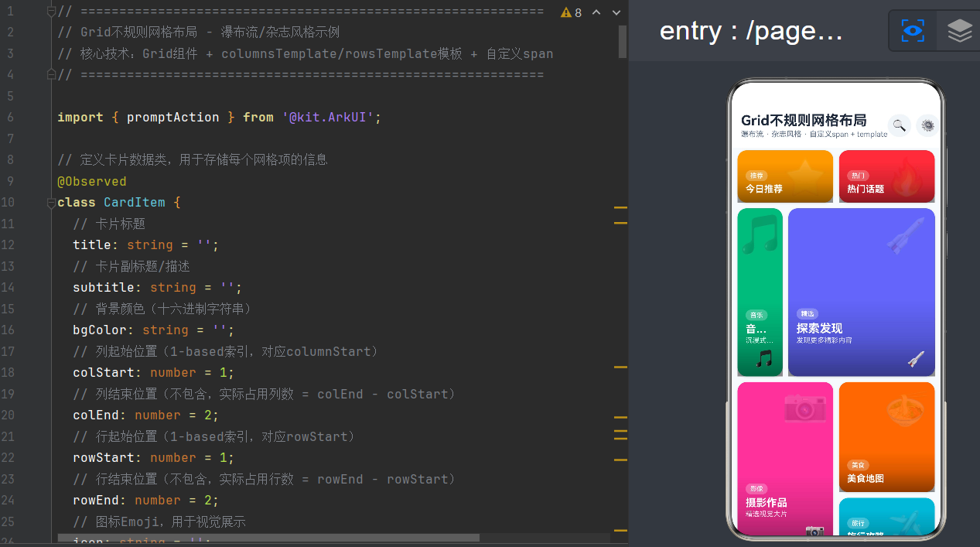Open the 热门话题 red card in preview

coord(886,176)
